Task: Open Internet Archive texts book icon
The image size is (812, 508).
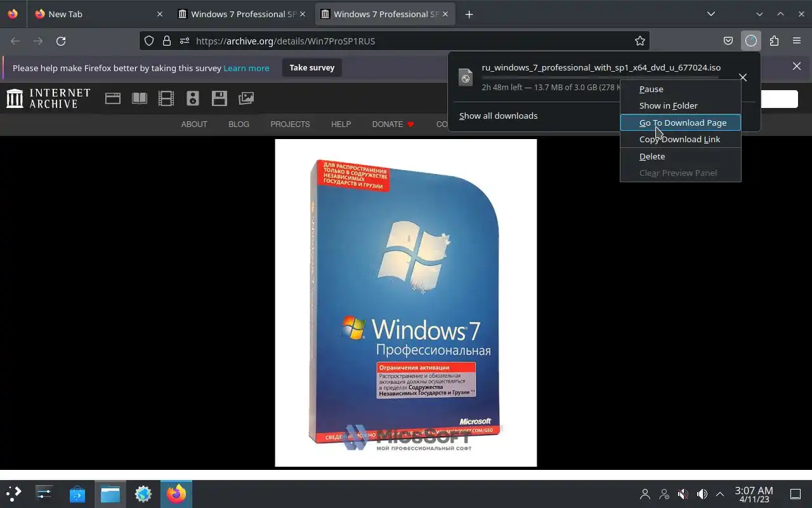Action: pyautogui.click(x=140, y=98)
